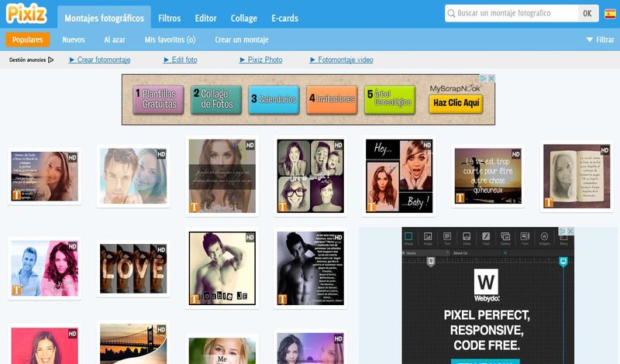Image resolution: width=620 pixels, height=364 pixels.
Task: Open the E-cards tab
Action: tap(284, 18)
